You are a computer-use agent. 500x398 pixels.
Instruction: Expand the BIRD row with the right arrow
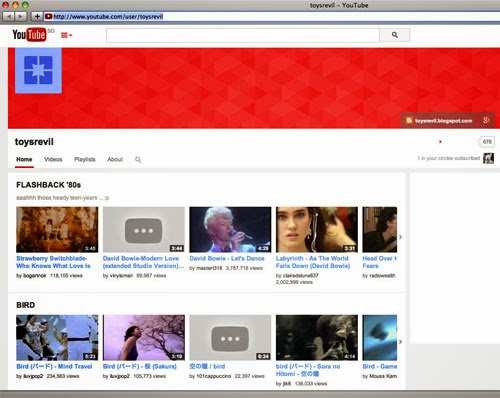click(x=400, y=342)
